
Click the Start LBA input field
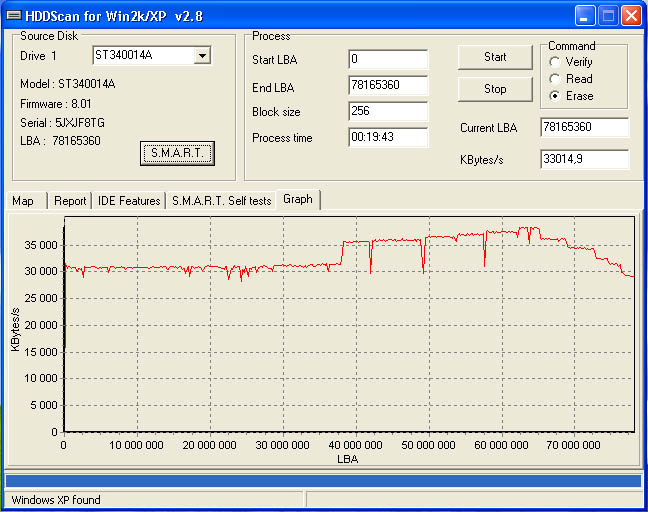click(388, 60)
